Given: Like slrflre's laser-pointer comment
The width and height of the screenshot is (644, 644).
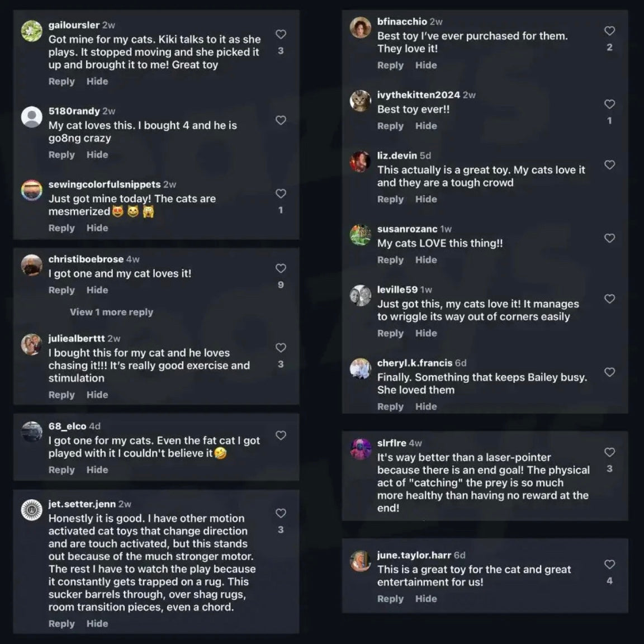Looking at the screenshot, I should tap(609, 452).
